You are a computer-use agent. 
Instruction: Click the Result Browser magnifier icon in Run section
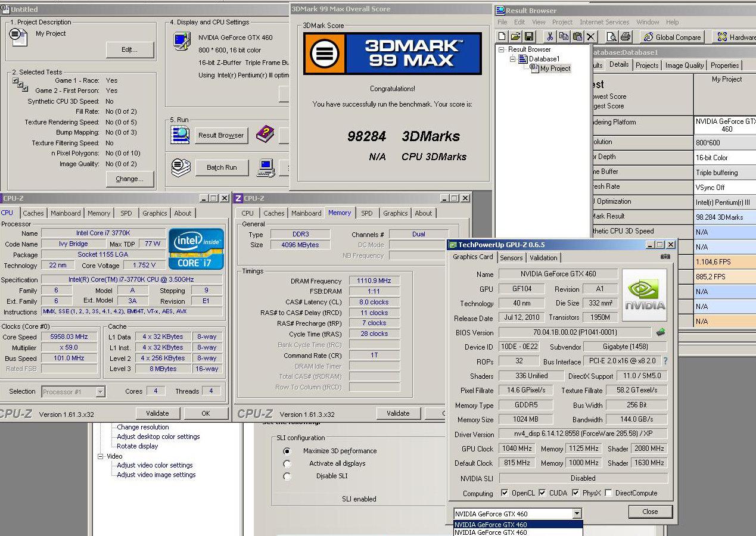[180, 135]
